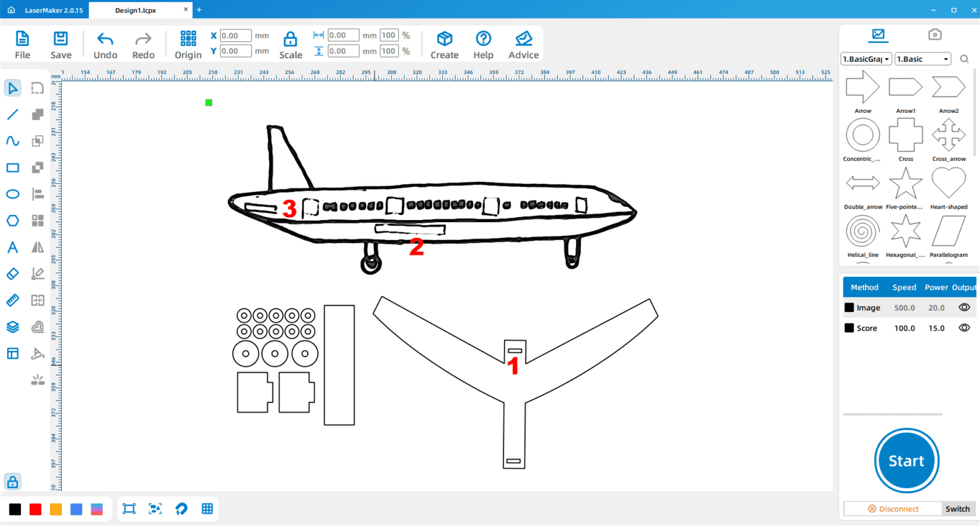
Task: Open the Scale tool
Action: [290, 43]
